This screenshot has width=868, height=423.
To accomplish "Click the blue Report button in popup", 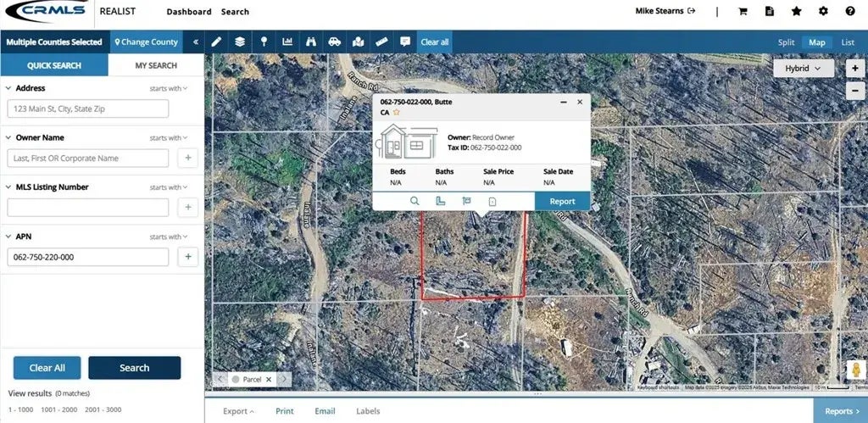I will pyautogui.click(x=562, y=201).
